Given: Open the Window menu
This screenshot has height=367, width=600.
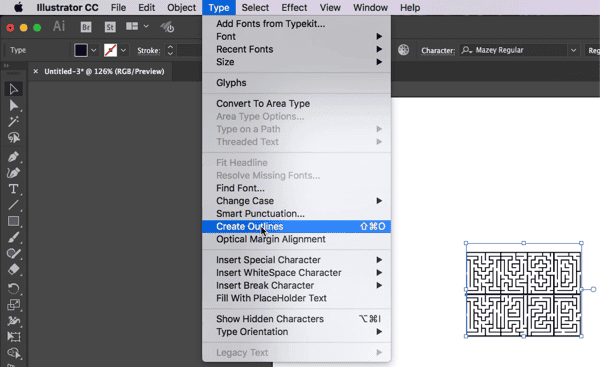Looking at the screenshot, I should pos(370,7).
